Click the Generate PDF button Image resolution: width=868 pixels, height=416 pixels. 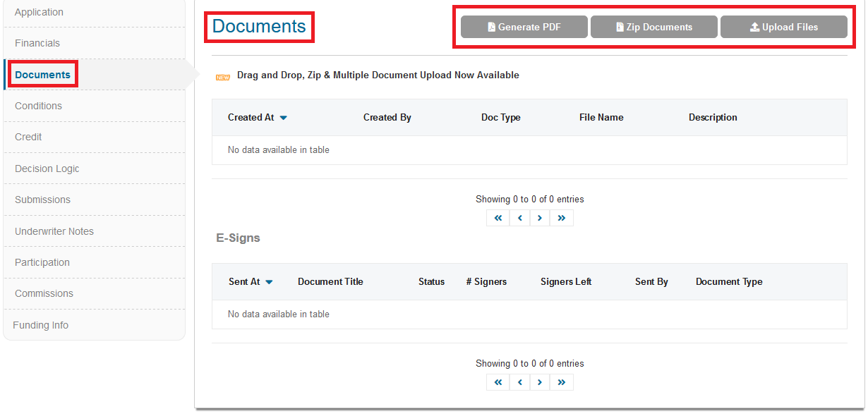524,27
